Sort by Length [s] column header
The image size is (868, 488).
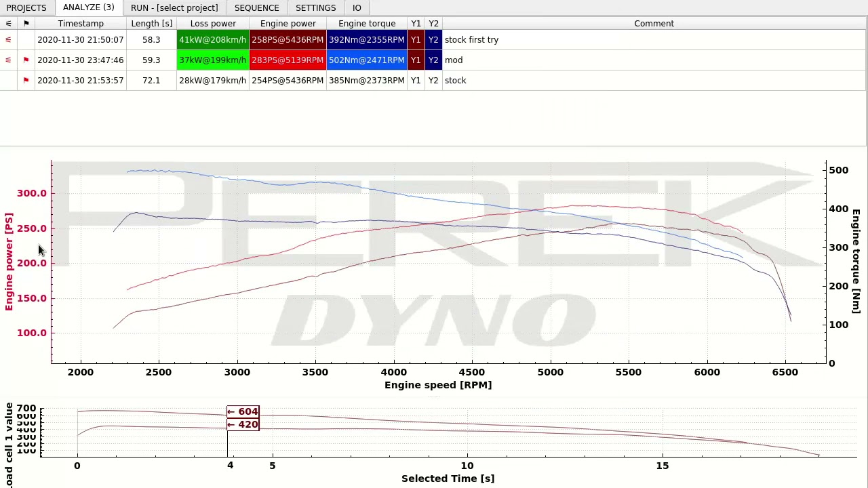click(x=151, y=23)
